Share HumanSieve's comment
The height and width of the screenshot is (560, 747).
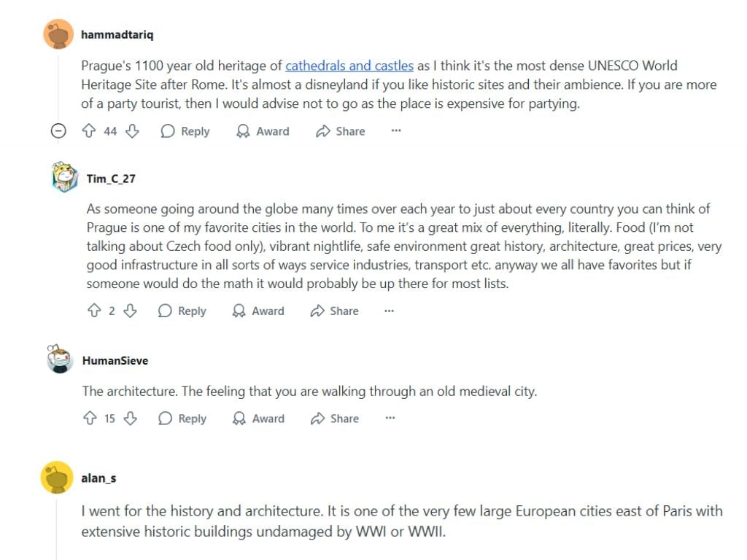click(x=335, y=419)
